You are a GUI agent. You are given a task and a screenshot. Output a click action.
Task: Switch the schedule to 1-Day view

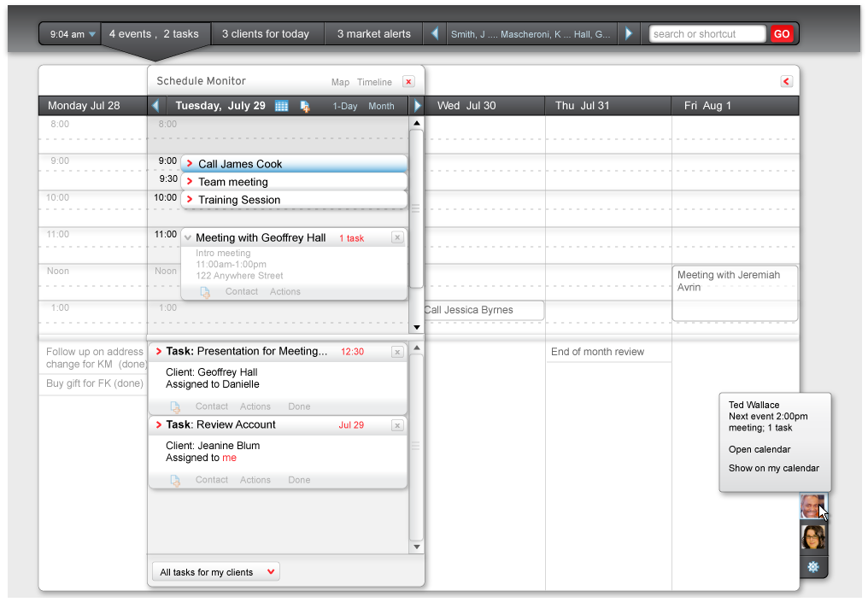(345, 107)
